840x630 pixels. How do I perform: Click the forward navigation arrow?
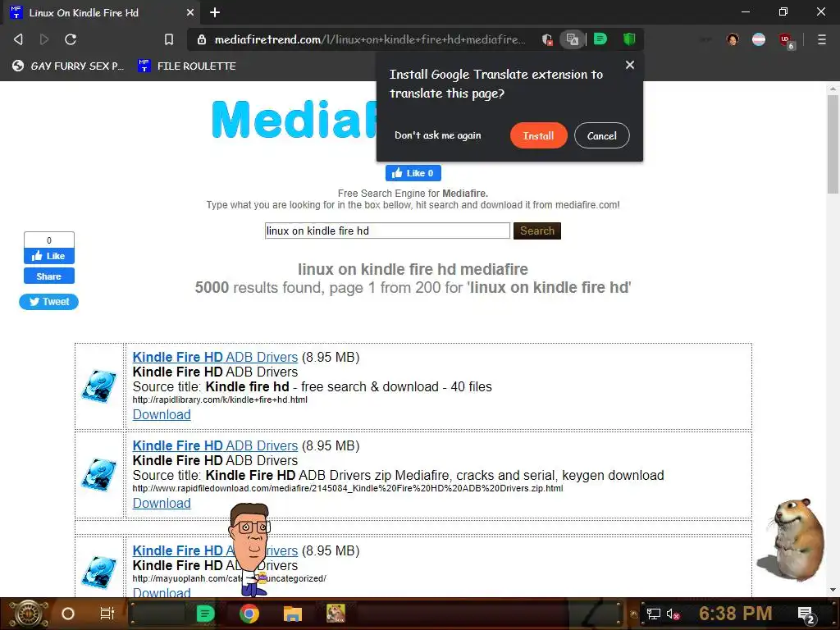coord(44,39)
